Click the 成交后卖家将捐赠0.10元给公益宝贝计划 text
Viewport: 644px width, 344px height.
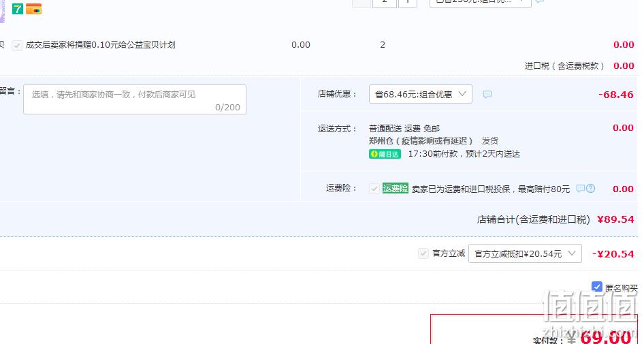pyautogui.click(x=101, y=45)
